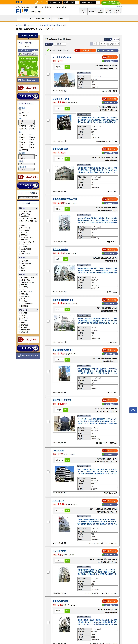
Task: Click plus icon add-to-list for プラザウイン 302
Action: pos(110,103)
